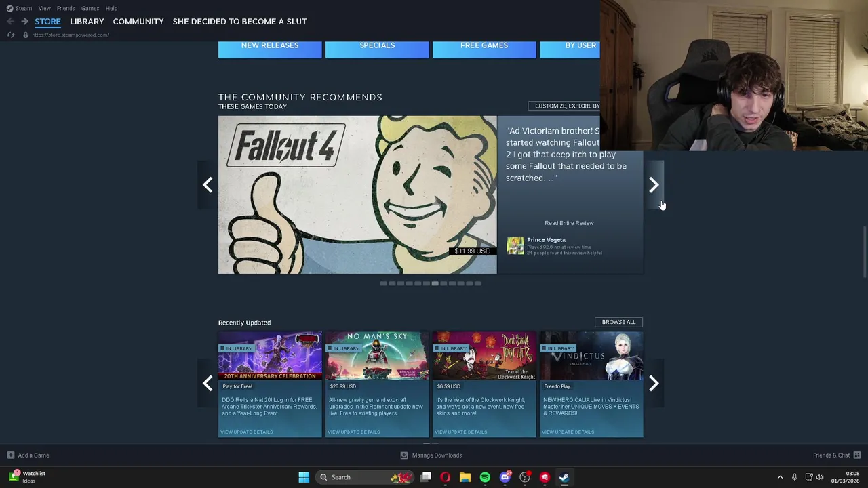Open File Explorer from the taskbar

(x=465, y=477)
